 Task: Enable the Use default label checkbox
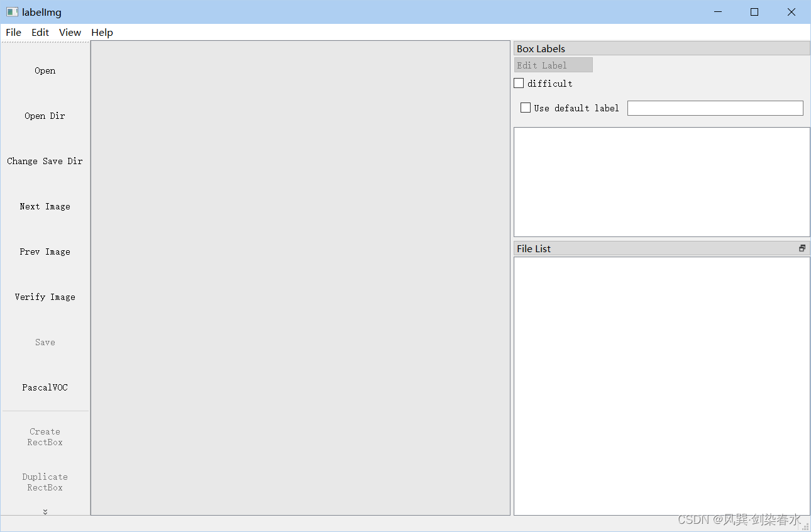pos(526,108)
